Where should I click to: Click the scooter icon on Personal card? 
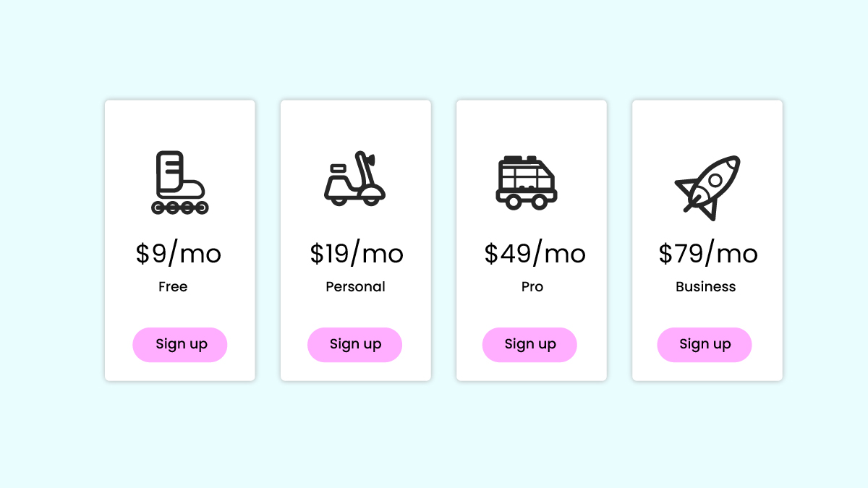click(x=354, y=179)
